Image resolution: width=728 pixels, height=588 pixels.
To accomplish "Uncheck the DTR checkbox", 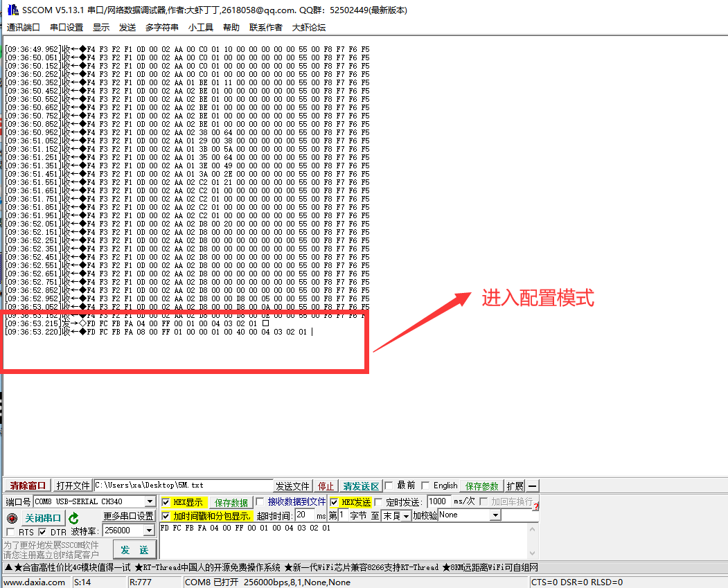I will coord(42,532).
